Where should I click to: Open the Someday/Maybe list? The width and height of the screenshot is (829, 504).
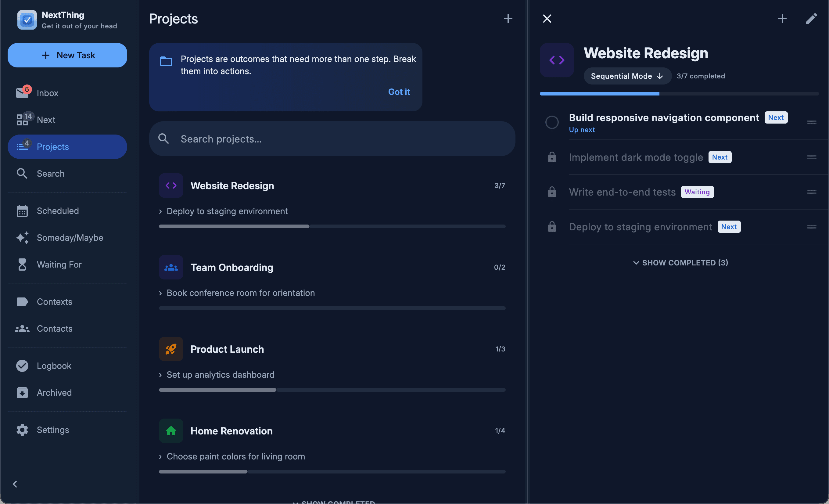(x=70, y=238)
